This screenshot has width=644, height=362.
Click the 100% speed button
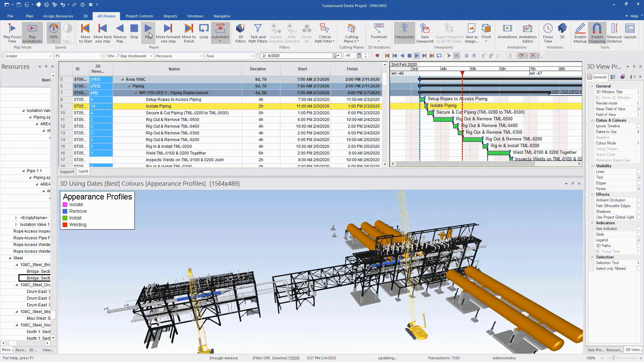pos(53,33)
